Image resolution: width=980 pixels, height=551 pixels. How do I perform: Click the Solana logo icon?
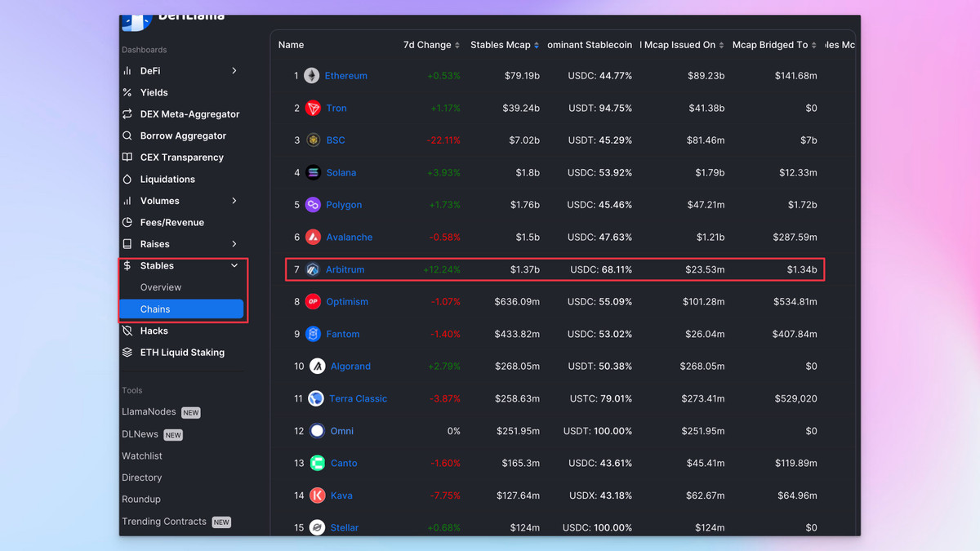tap(313, 172)
